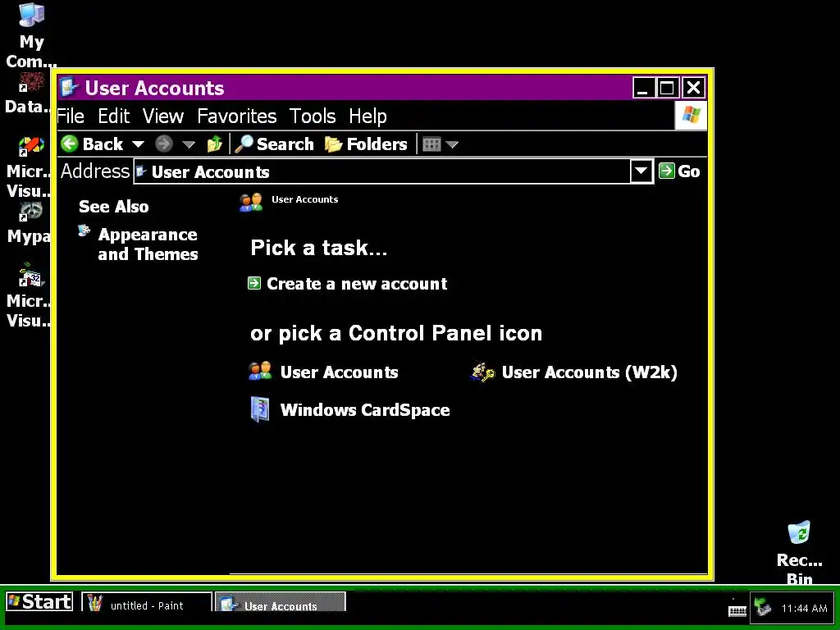Open the Favorites menu
The image size is (840, 630).
237,116
